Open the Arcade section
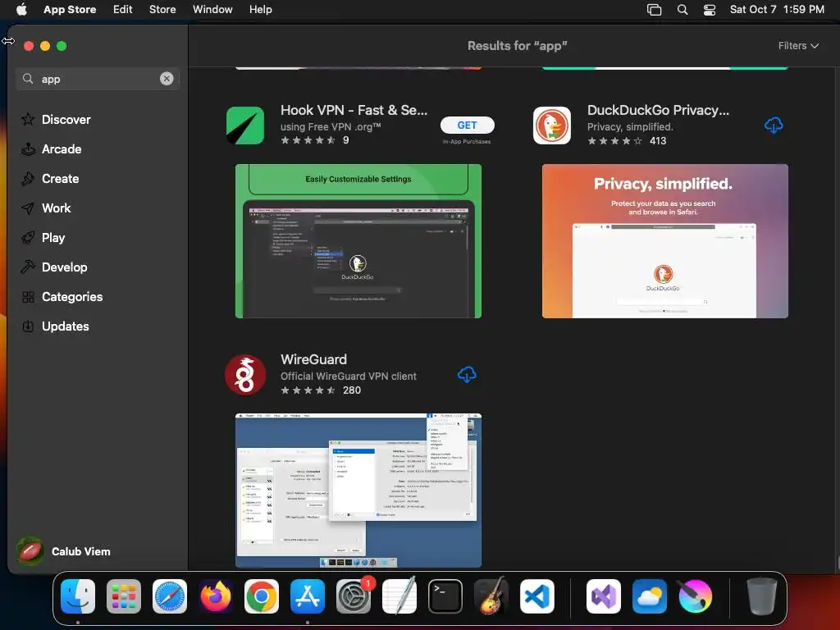The image size is (840, 630). (x=51, y=149)
